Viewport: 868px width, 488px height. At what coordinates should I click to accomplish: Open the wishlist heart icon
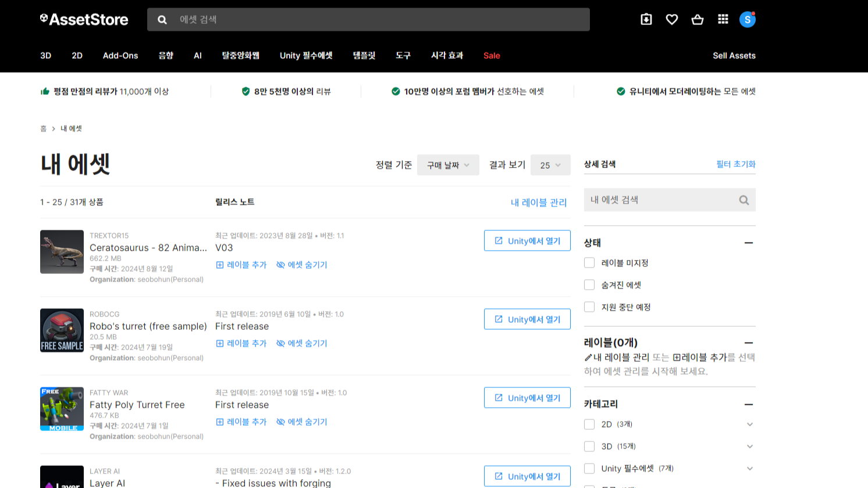point(672,19)
